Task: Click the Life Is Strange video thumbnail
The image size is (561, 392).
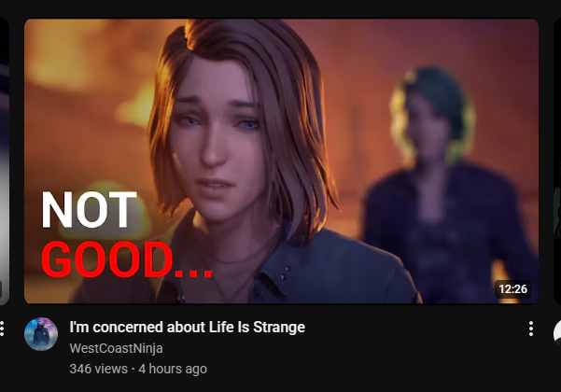Action: [281, 161]
